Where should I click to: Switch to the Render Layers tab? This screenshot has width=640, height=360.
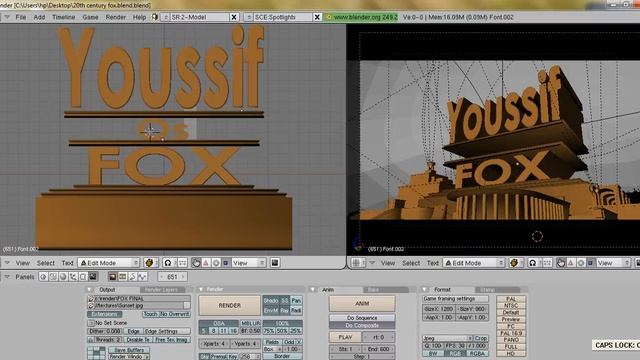tap(162, 289)
